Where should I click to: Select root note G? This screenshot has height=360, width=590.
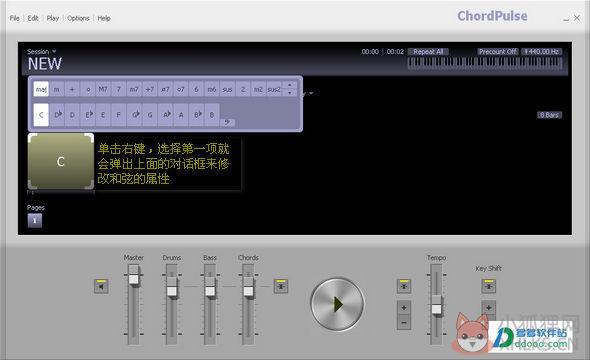149,115
